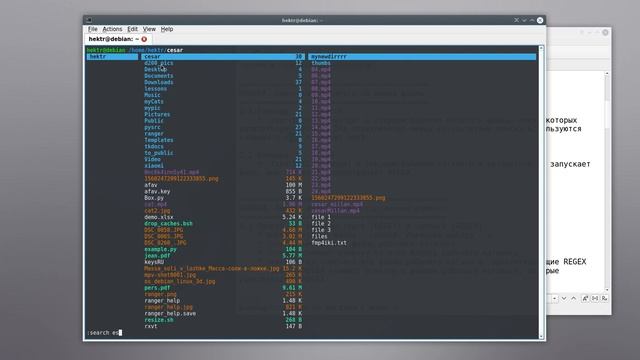640x360 pixels.
Task: Select the myCats directory row
Action: click(222, 101)
